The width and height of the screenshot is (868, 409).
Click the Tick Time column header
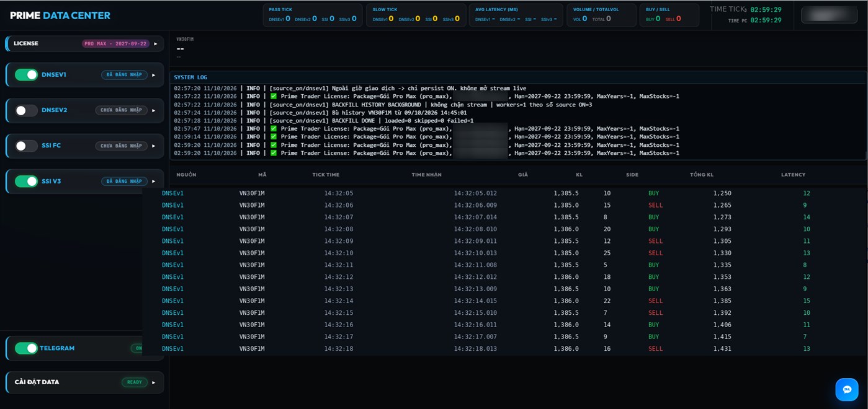(x=326, y=175)
